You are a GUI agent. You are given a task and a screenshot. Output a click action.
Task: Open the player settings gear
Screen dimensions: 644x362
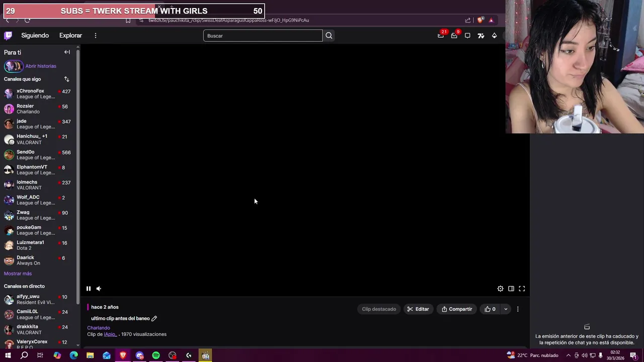500,289
